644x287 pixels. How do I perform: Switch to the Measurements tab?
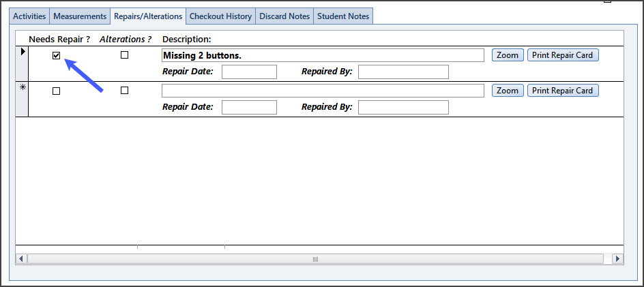pos(80,16)
